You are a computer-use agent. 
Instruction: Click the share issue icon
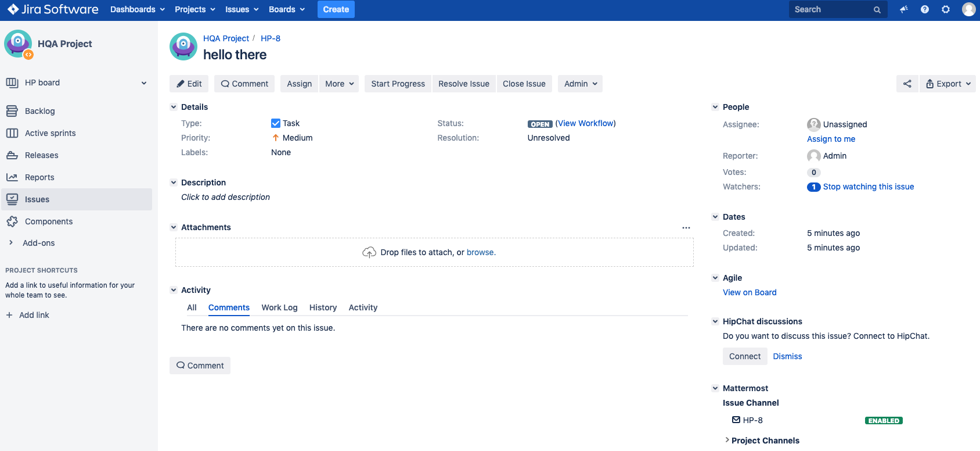pos(907,84)
